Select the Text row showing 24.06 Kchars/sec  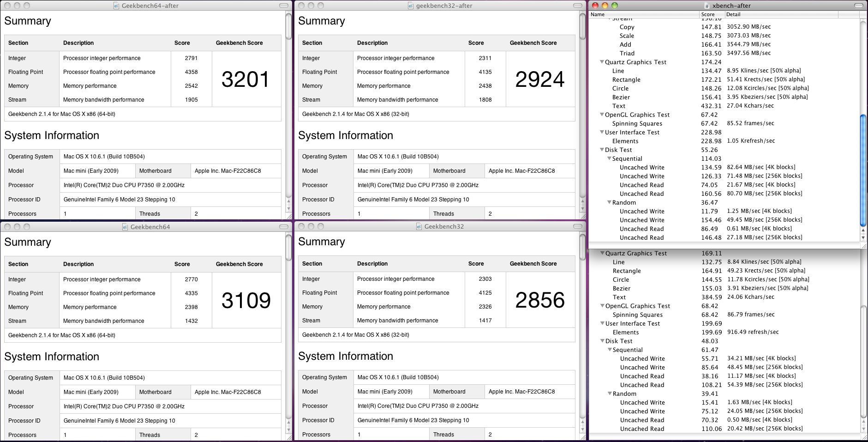(x=724, y=297)
